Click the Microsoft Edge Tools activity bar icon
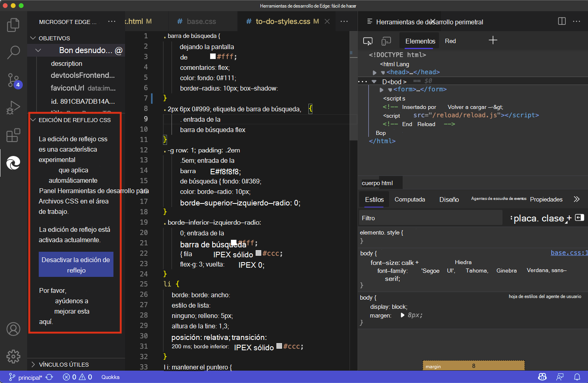 point(13,163)
